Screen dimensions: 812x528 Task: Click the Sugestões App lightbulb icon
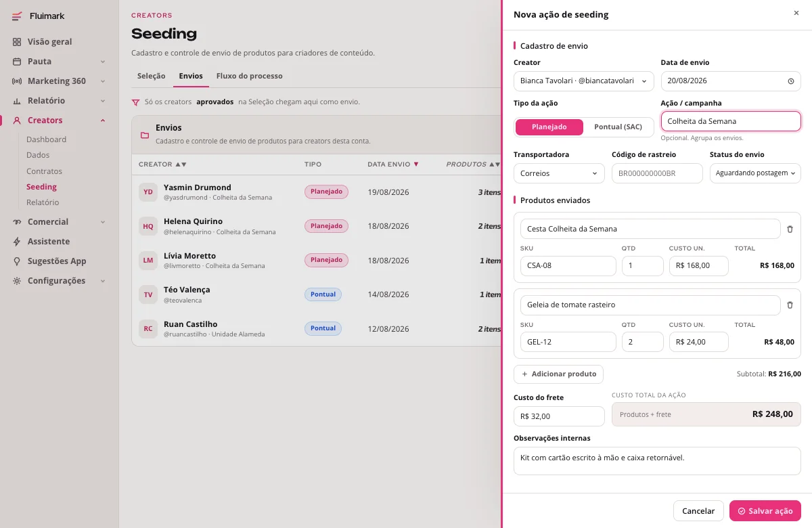(17, 261)
